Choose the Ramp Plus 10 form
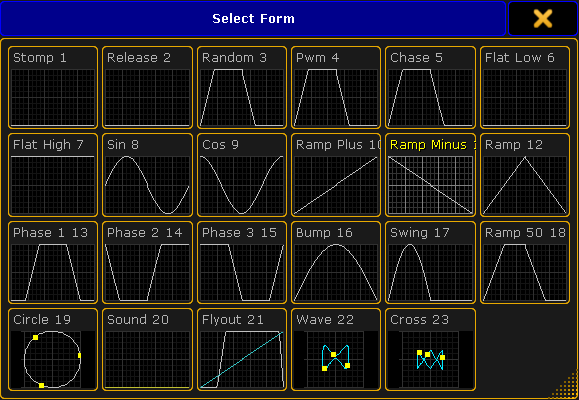Image resolution: width=579 pixels, height=400 pixels. point(336,175)
